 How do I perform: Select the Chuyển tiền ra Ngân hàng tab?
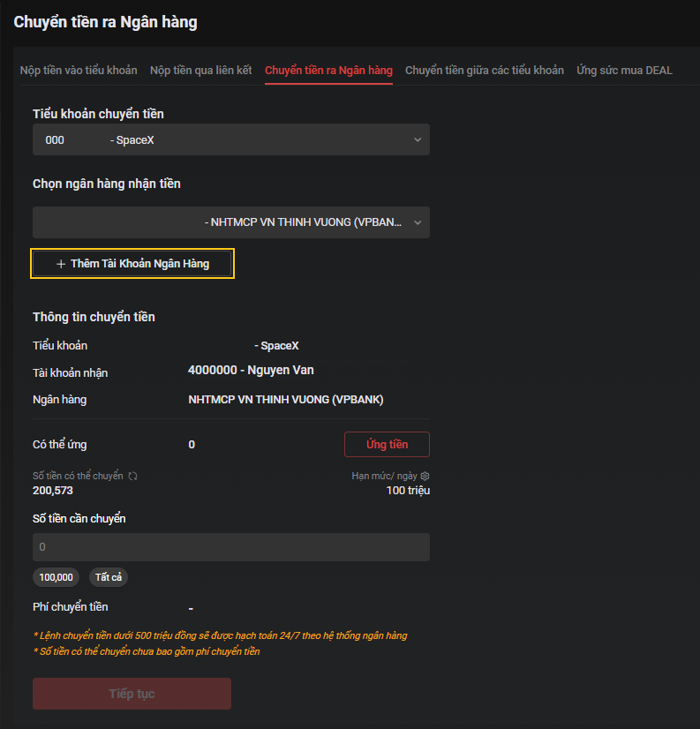point(328,71)
